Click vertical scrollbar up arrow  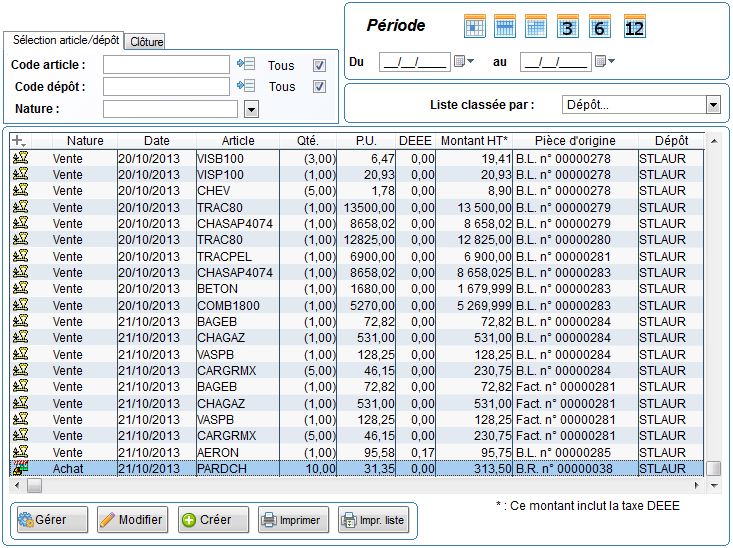pos(714,141)
